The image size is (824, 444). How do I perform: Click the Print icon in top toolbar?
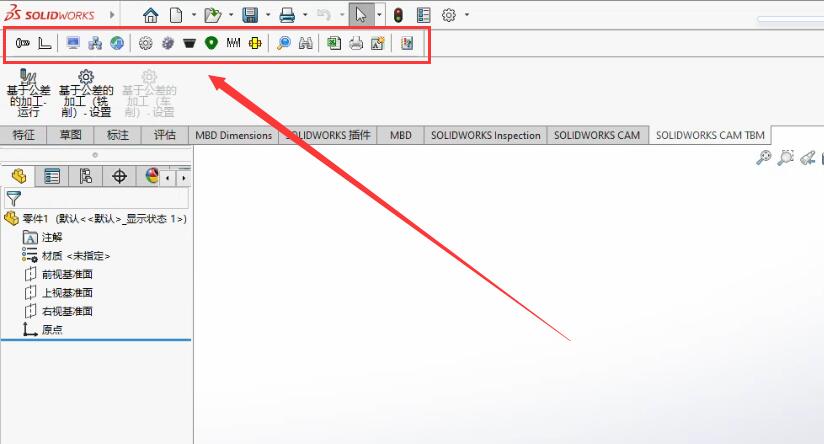tap(287, 15)
